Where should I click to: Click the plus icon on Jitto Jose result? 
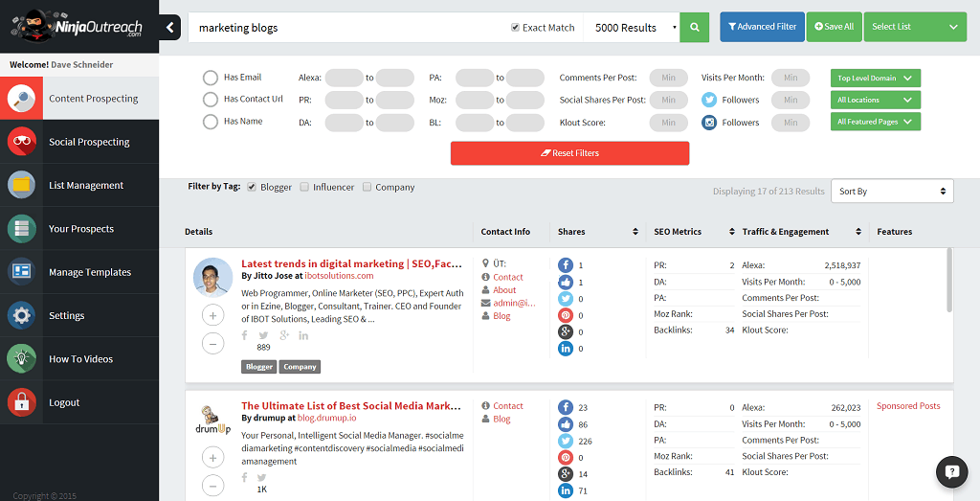tap(213, 315)
